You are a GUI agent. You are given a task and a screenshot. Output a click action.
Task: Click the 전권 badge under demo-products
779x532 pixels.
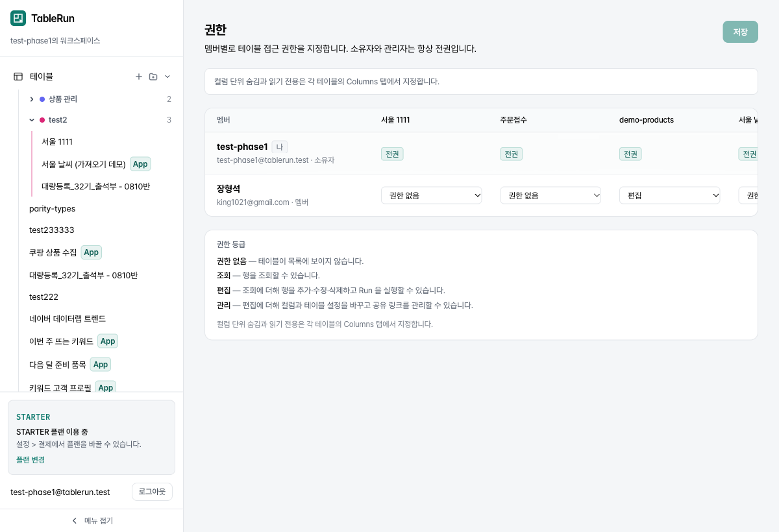click(x=630, y=154)
